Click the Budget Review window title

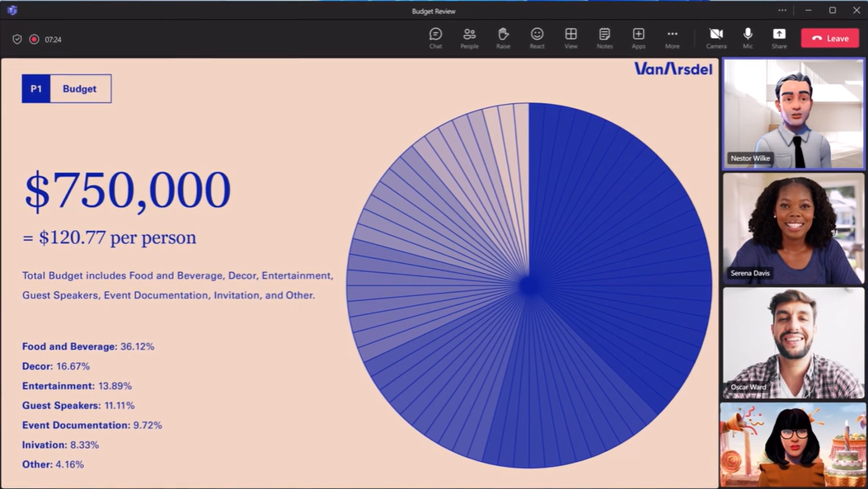434,11
